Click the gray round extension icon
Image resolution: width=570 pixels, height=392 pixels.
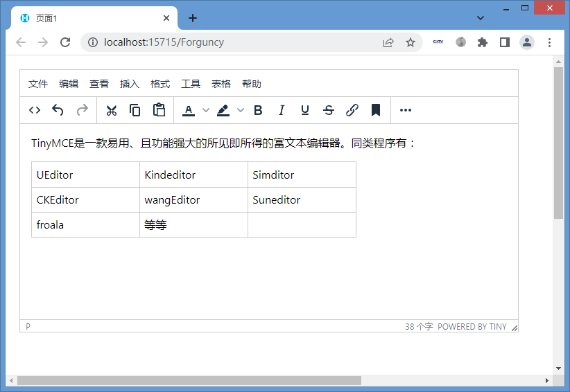tap(460, 42)
